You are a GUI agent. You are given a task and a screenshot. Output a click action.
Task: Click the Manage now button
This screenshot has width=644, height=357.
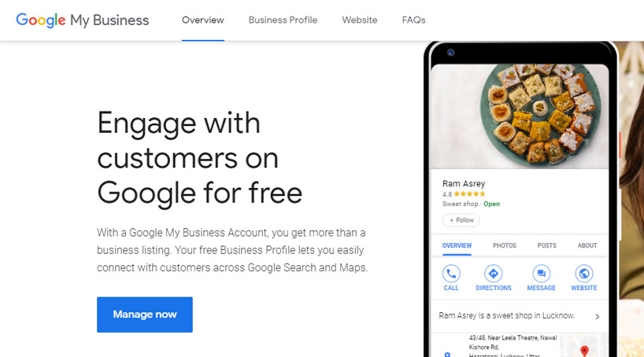click(145, 315)
